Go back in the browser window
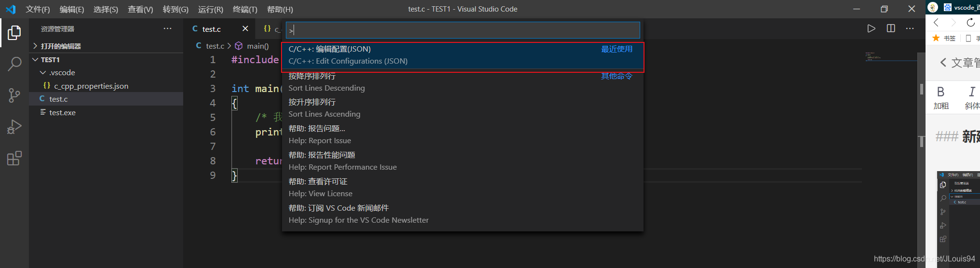Screen dimensions: 980x268 [936, 22]
